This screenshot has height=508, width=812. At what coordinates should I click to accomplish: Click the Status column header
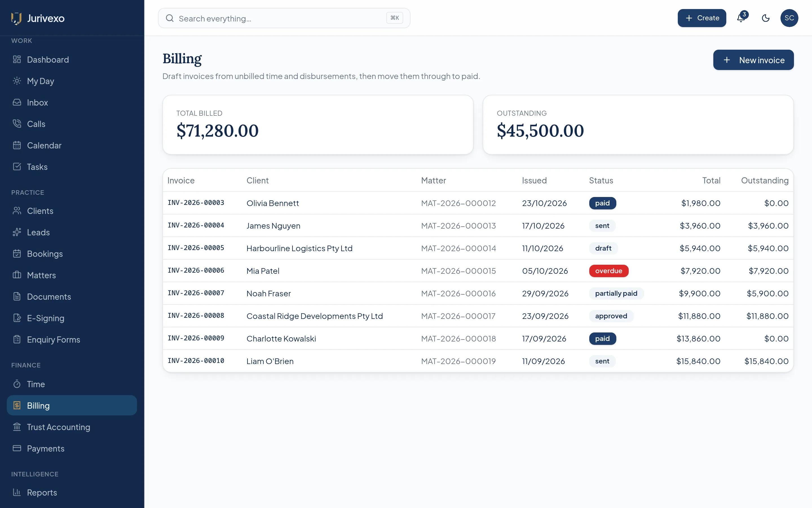[601, 180]
